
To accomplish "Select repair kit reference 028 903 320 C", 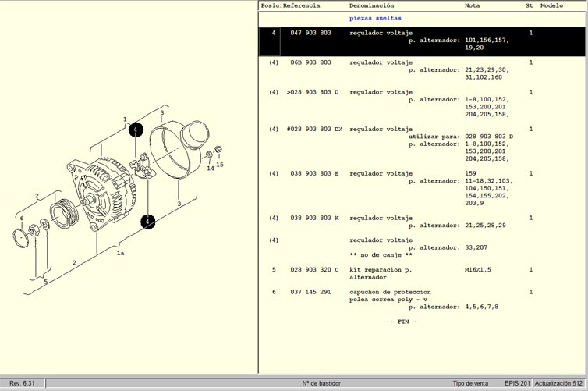I will (x=314, y=269).
